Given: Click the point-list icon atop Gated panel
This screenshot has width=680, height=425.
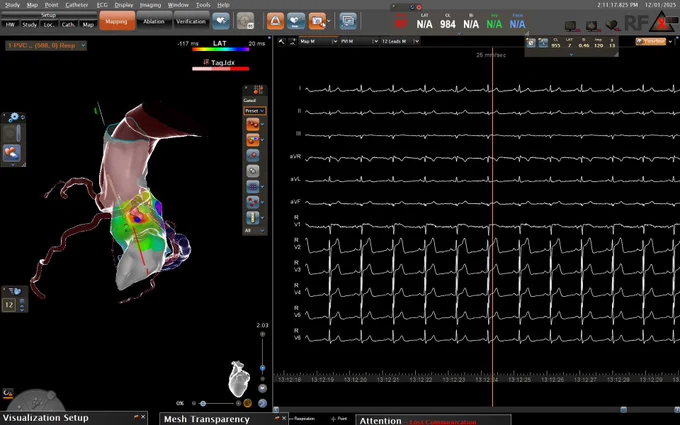Looking at the screenshot, I should (258, 90).
